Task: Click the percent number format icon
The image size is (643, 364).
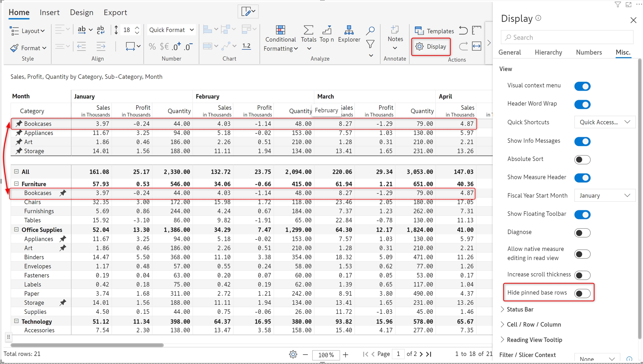Action: (x=152, y=47)
